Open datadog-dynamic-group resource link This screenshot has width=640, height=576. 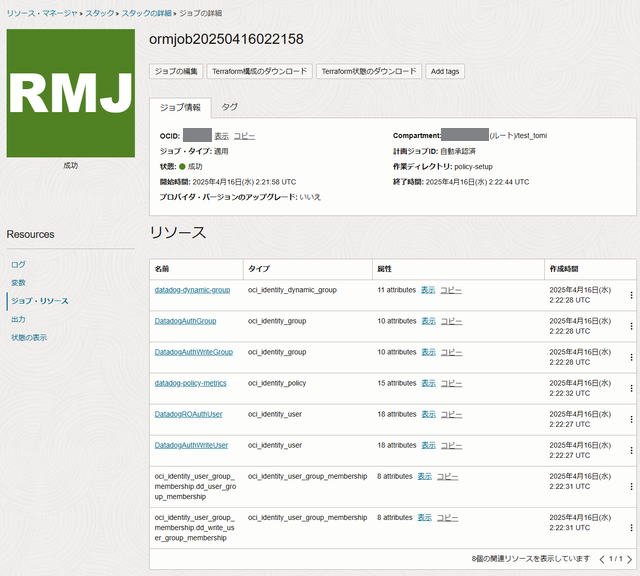192,290
